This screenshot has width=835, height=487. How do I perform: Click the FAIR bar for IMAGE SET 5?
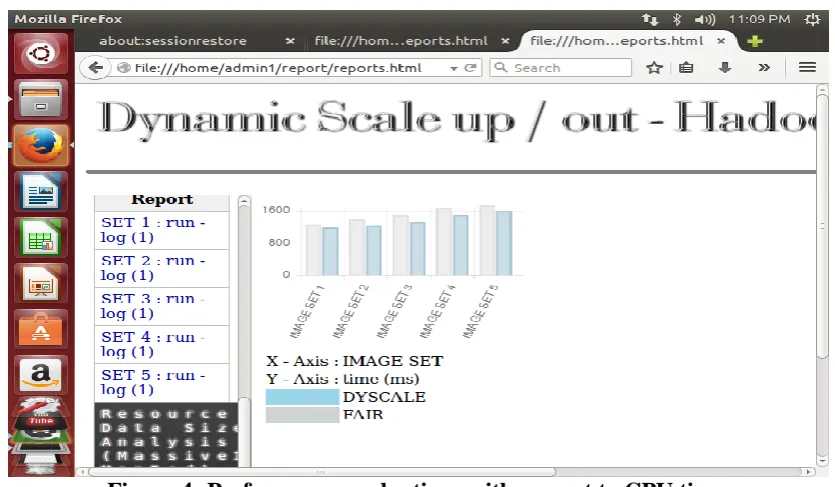(x=487, y=240)
